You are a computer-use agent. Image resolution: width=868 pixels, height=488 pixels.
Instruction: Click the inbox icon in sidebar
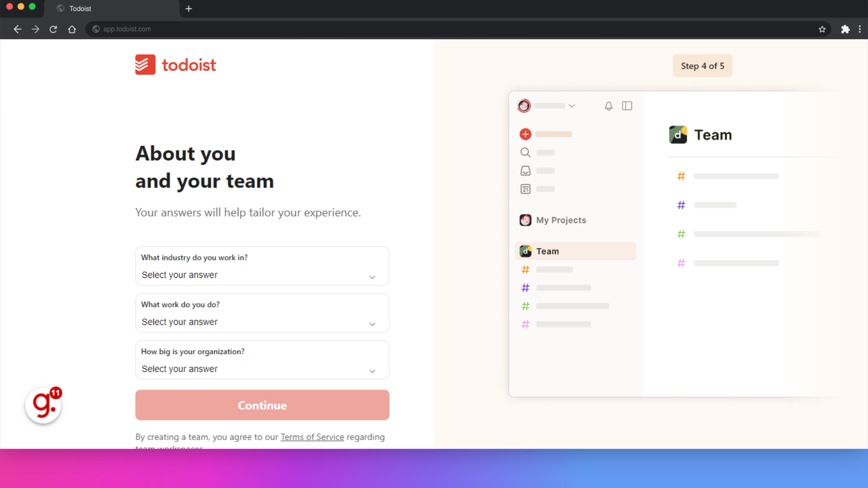pyautogui.click(x=526, y=171)
